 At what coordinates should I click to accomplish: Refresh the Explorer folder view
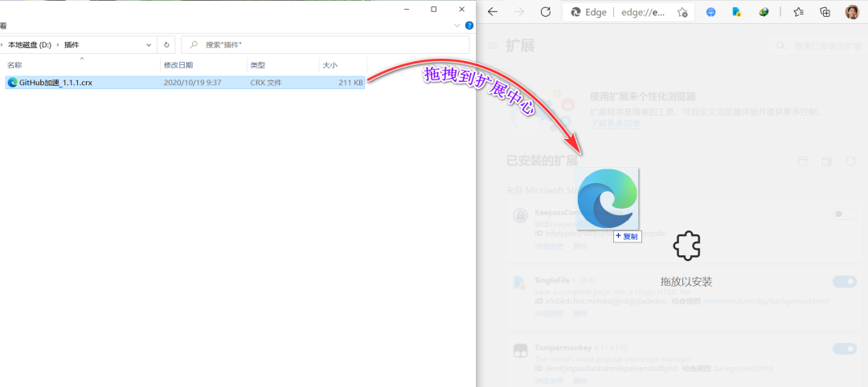(166, 45)
